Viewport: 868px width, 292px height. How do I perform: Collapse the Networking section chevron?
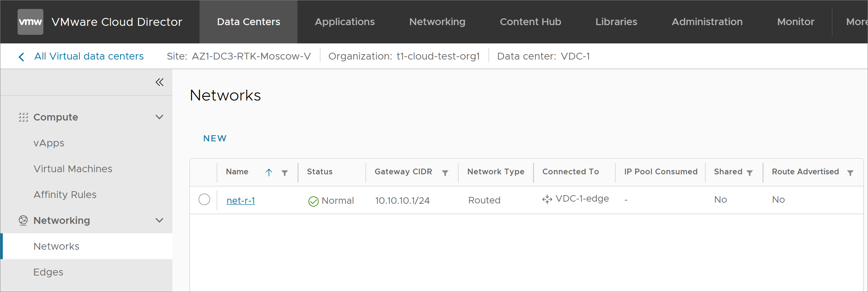[159, 220]
